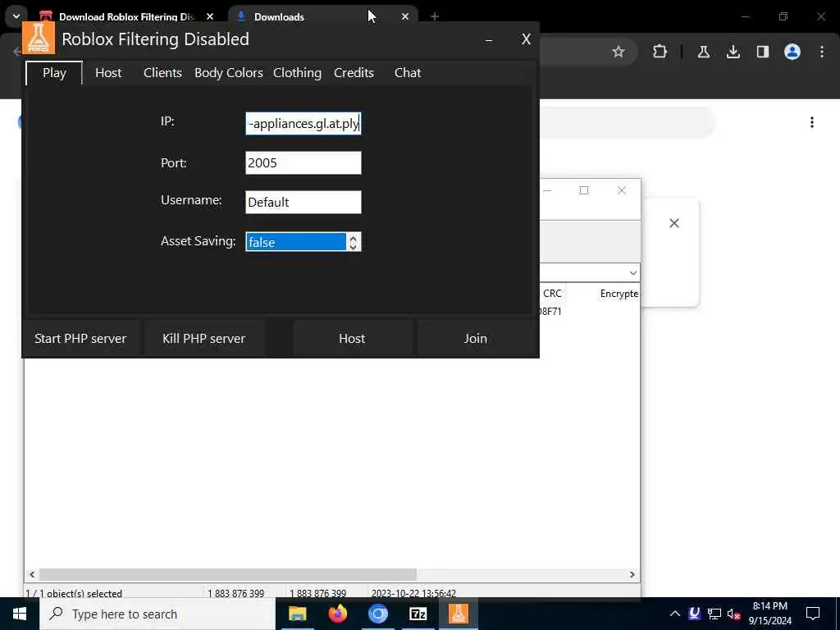Open Firefox from taskbar
The height and width of the screenshot is (630, 840).
(337, 614)
